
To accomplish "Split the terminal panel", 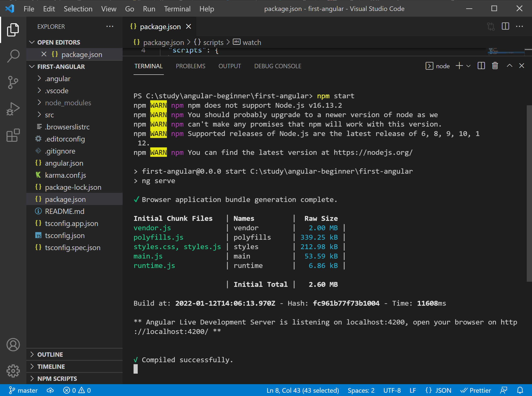I will click(x=481, y=66).
